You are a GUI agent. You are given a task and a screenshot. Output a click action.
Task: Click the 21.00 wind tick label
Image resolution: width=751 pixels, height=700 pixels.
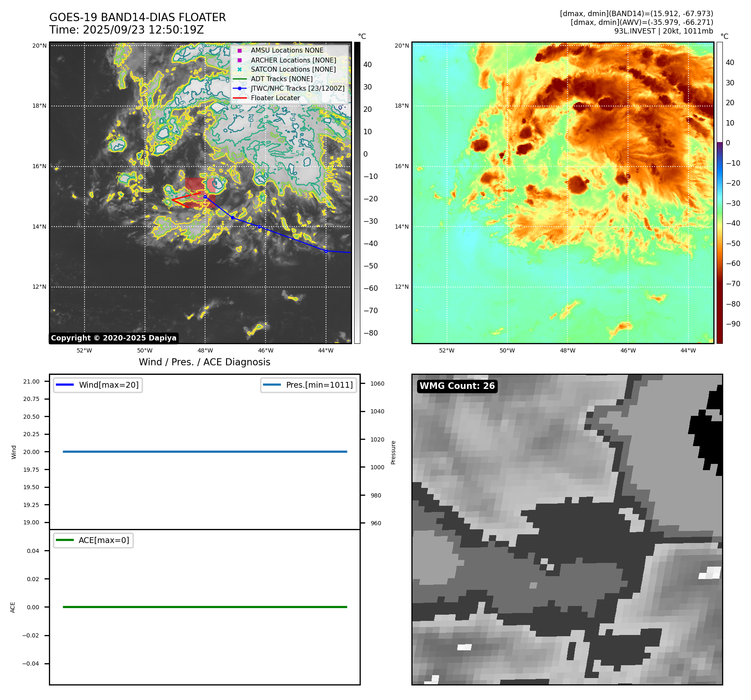31,381
